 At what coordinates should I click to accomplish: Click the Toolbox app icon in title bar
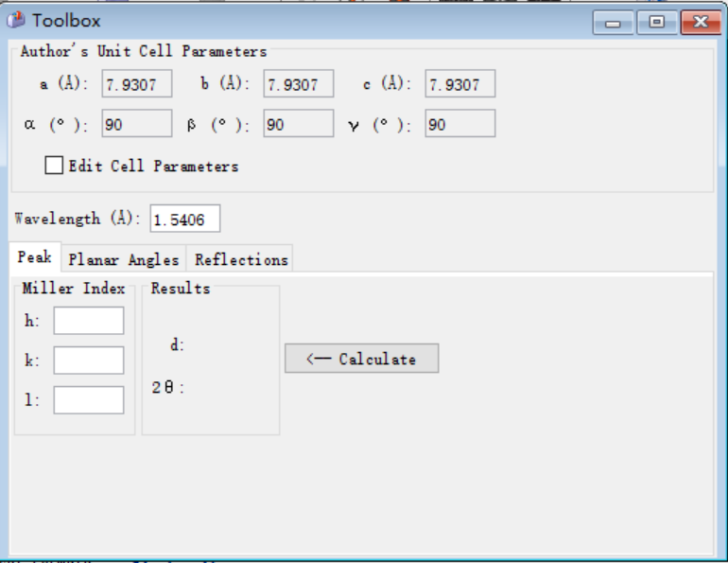click(15, 21)
